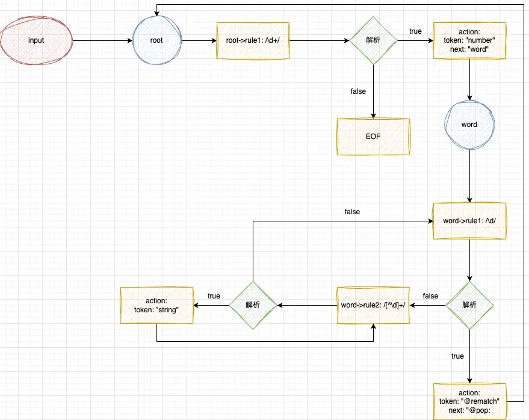The height and width of the screenshot is (420, 529).
Task: Select the EOF rectangle
Action: 374,137
